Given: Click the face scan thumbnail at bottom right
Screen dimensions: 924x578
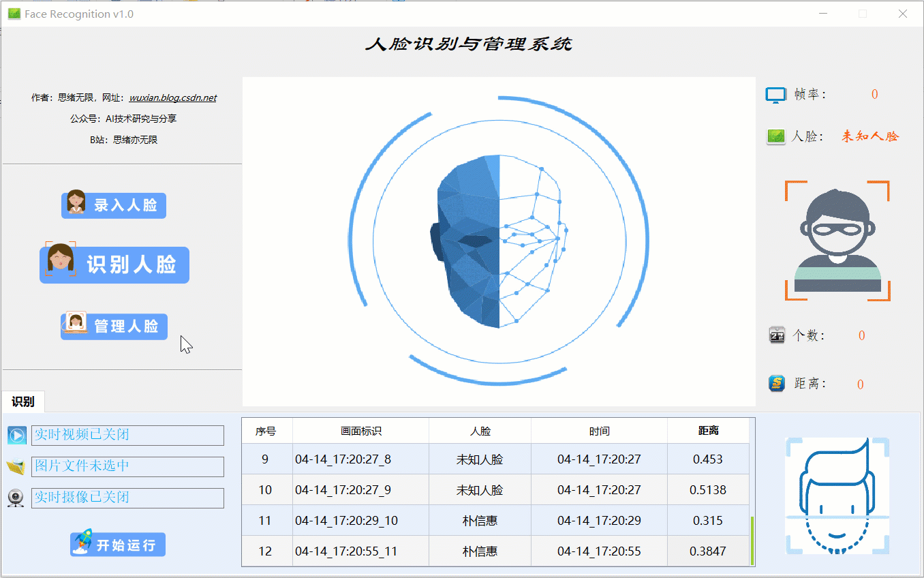Looking at the screenshot, I should pos(837,496).
